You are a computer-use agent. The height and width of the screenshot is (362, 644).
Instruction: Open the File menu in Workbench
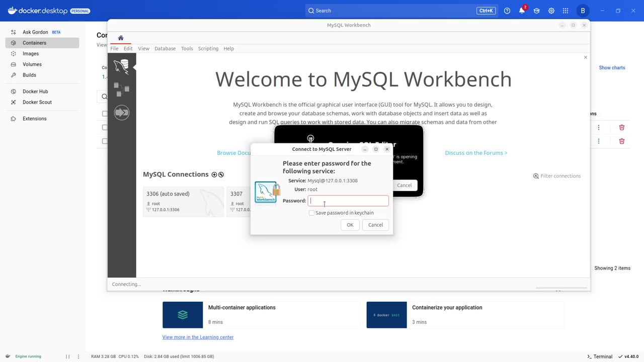pos(114,49)
